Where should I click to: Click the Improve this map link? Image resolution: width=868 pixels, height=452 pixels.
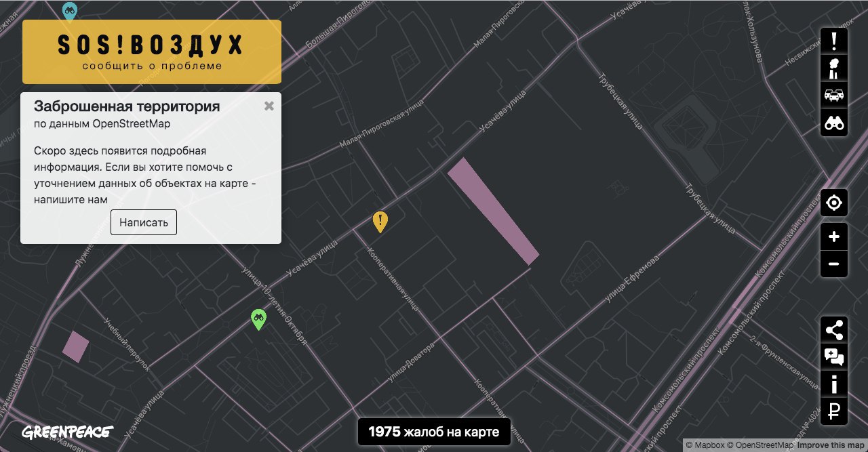coord(831,445)
